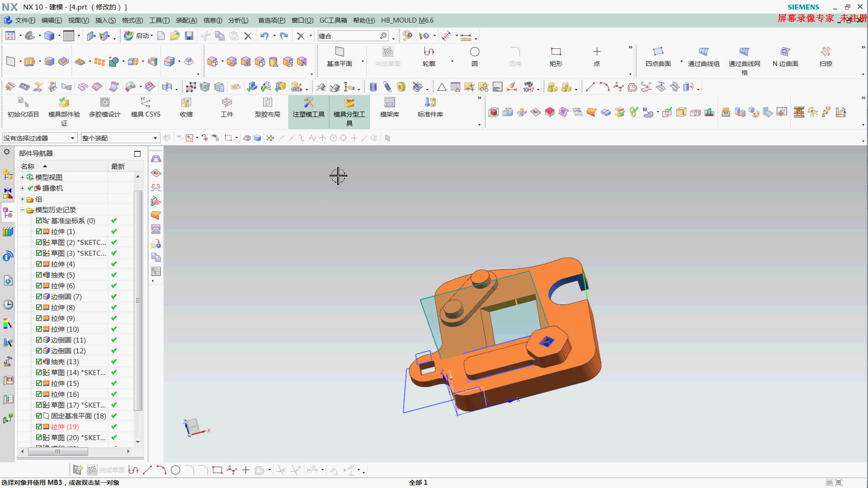
Task: Open the 模架库 mold base library
Action: click(389, 108)
